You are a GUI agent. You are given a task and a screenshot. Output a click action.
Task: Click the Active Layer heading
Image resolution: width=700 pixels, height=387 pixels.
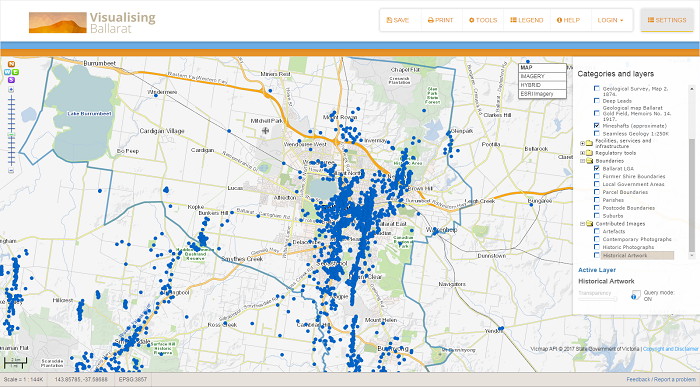pos(597,270)
